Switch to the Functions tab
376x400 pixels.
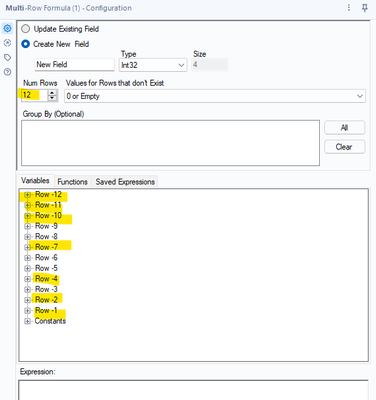[72, 182]
